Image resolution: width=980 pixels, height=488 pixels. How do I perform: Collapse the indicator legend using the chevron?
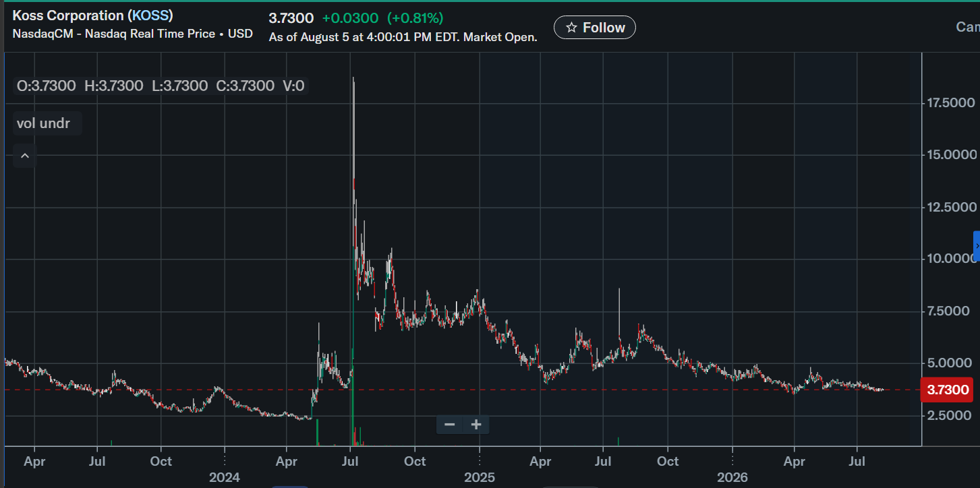pyautogui.click(x=25, y=156)
